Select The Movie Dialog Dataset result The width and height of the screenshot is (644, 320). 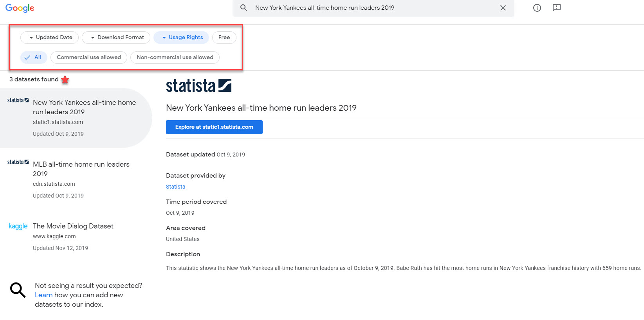point(73,226)
